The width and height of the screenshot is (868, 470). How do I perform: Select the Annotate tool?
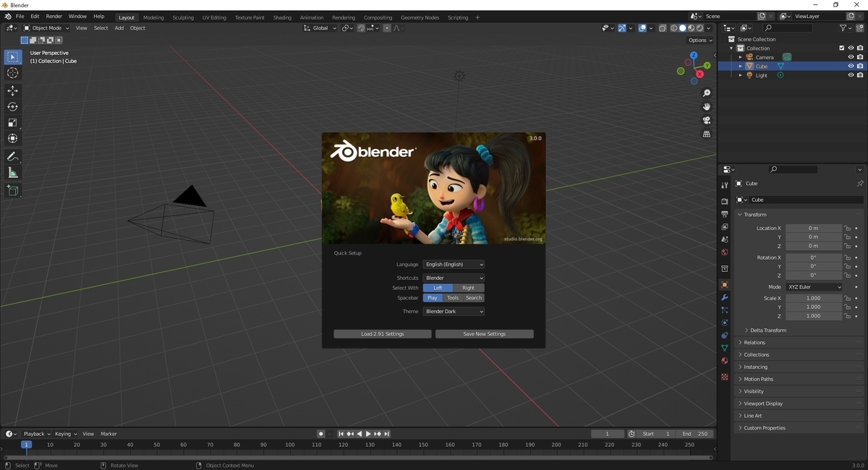(x=12, y=156)
